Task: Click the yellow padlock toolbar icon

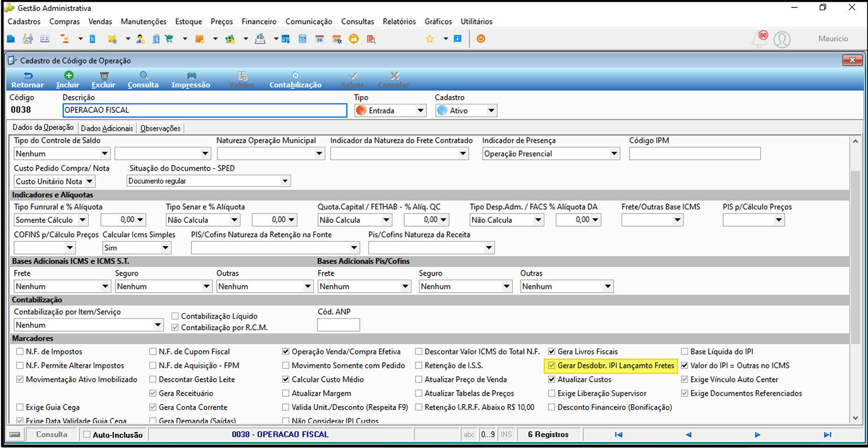Action: (x=354, y=39)
